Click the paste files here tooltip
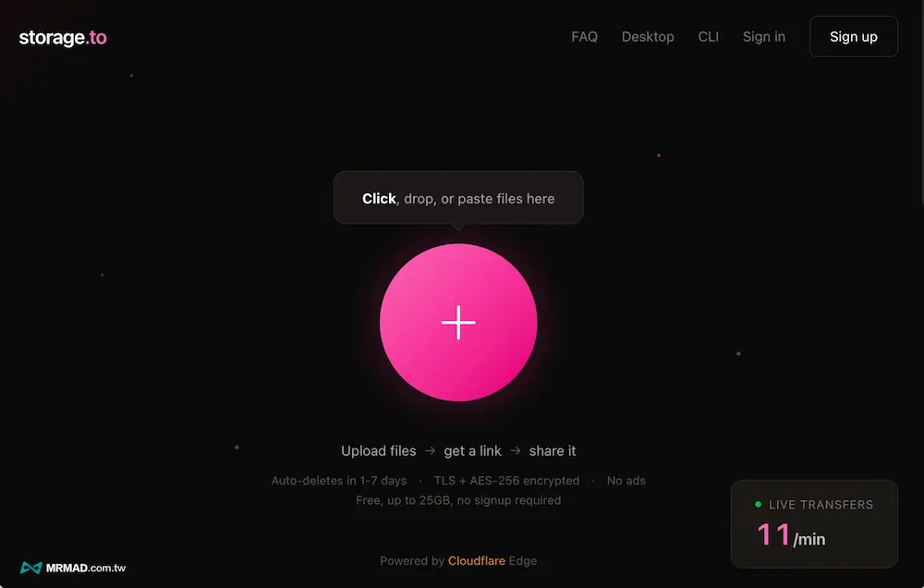The height and width of the screenshot is (588, 924). [458, 198]
